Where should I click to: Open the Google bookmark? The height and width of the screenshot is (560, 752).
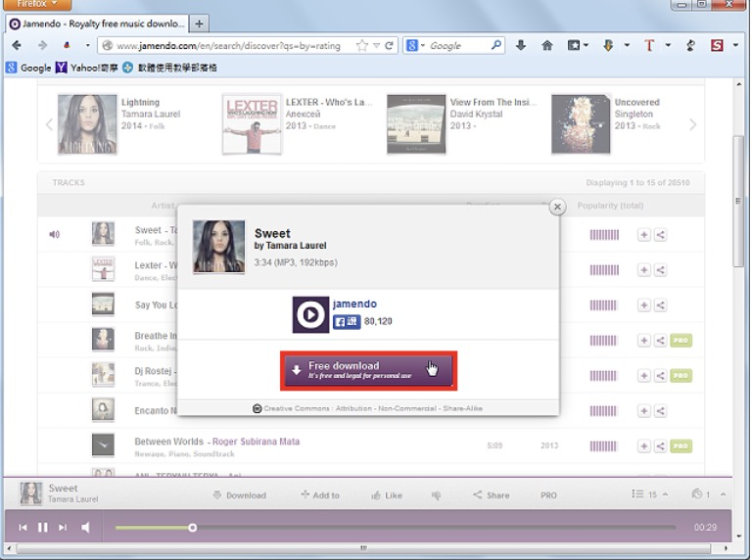point(28,68)
